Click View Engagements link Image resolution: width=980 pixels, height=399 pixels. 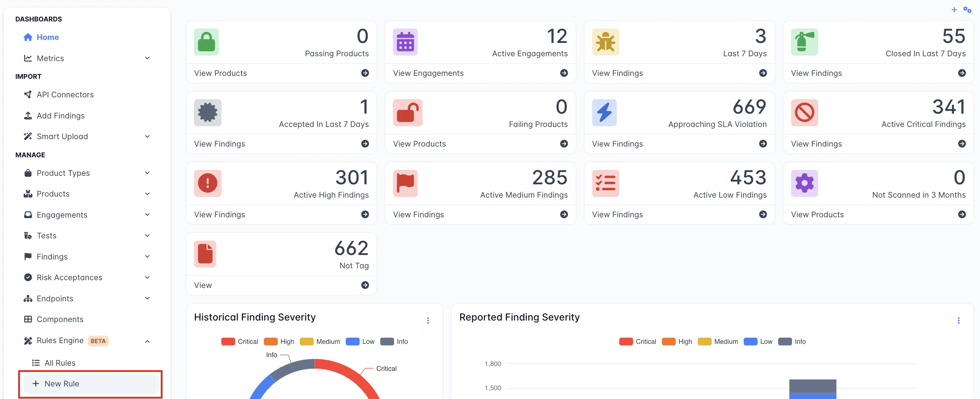point(428,73)
